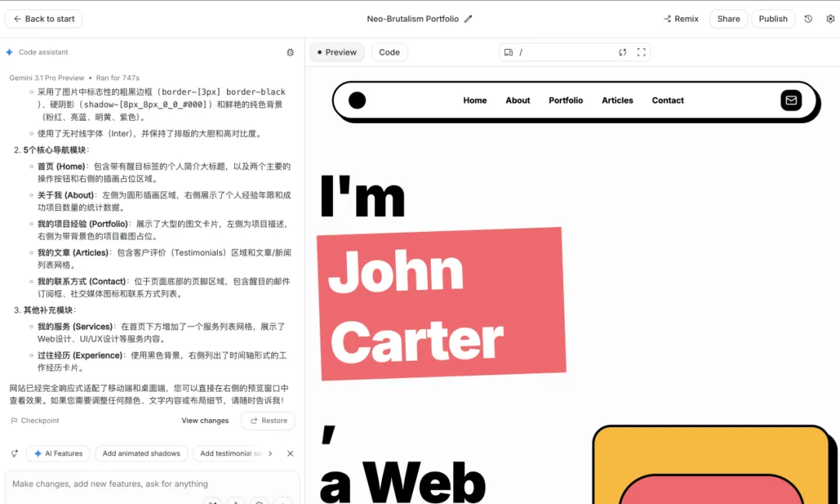The height and width of the screenshot is (504, 840).
Task: Click the Checkpoint flag label
Action: tap(35, 421)
